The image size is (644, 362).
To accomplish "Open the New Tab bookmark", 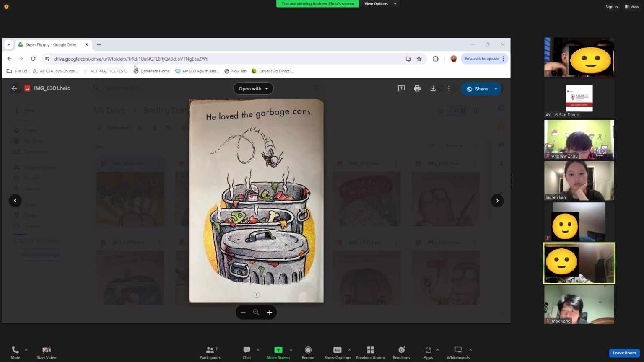I will pos(235,71).
